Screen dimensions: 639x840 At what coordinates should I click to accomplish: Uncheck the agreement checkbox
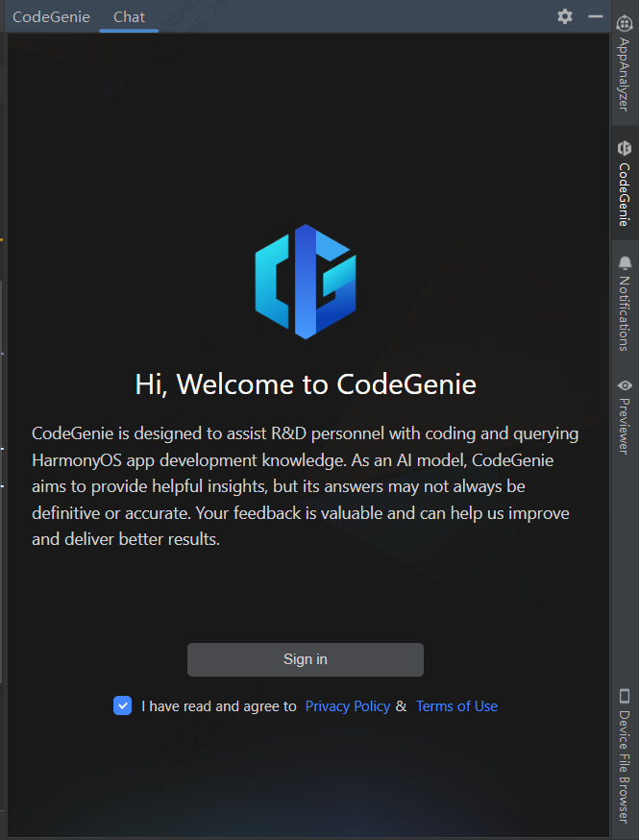click(123, 705)
